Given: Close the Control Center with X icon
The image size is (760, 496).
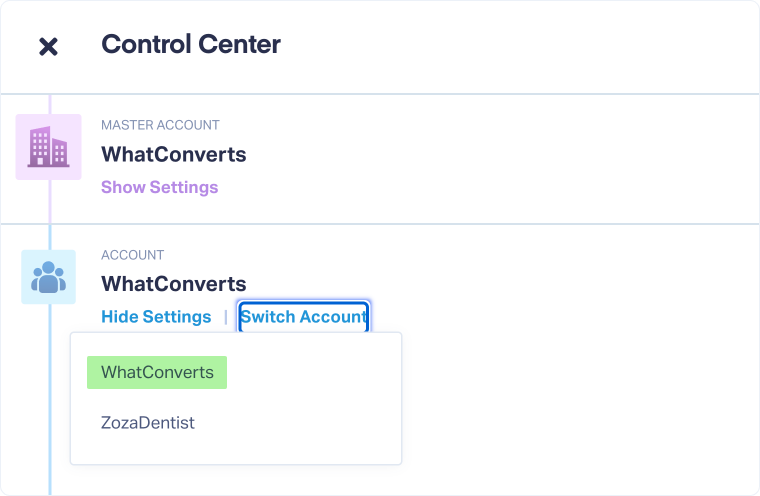Looking at the screenshot, I should [x=48, y=46].
